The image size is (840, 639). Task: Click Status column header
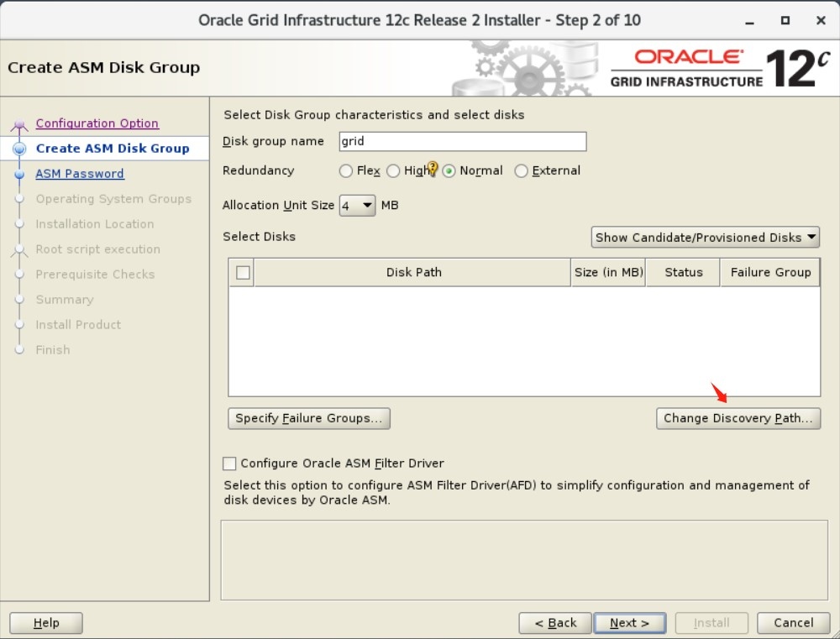[683, 273]
